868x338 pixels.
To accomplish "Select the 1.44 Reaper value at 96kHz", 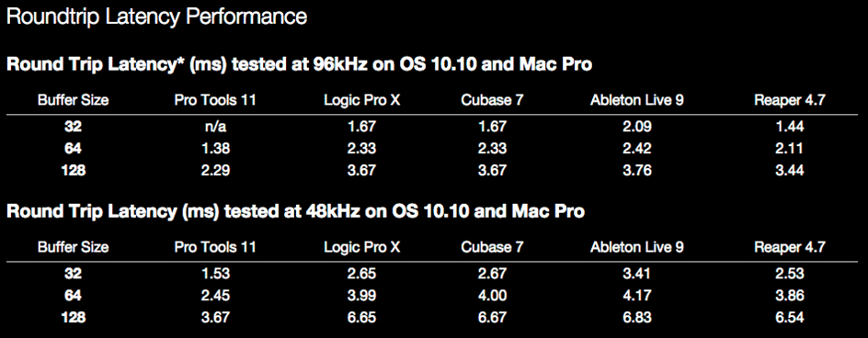I will click(790, 127).
